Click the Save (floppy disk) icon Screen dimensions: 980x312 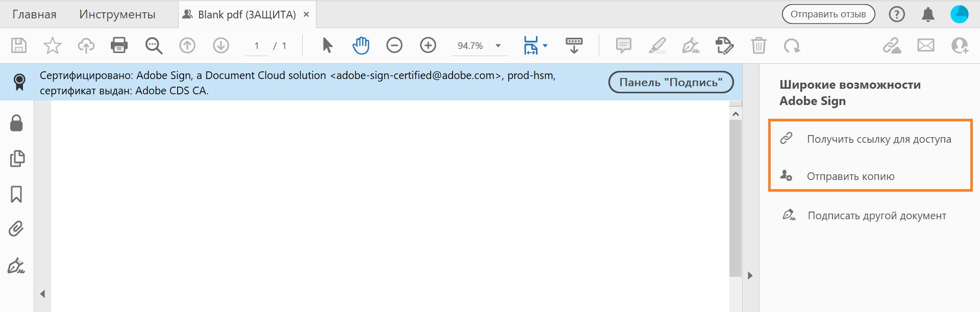pos(19,45)
